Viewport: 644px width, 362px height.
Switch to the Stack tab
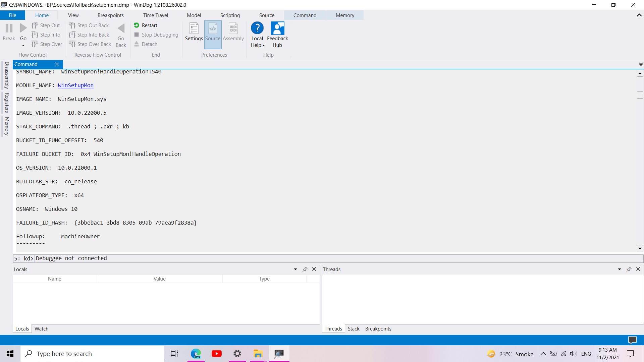pyautogui.click(x=354, y=329)
